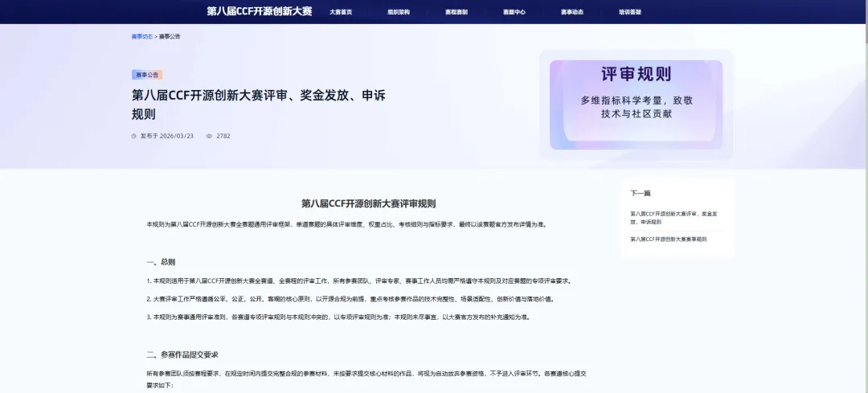Click the 发布于 2026/03/23 date text
The height and width of the screenshot is (393, 868).
(166, 136)
